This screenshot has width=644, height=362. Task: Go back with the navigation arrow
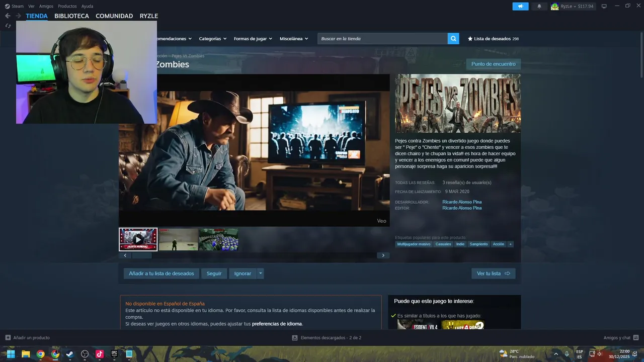click(8, 16)
